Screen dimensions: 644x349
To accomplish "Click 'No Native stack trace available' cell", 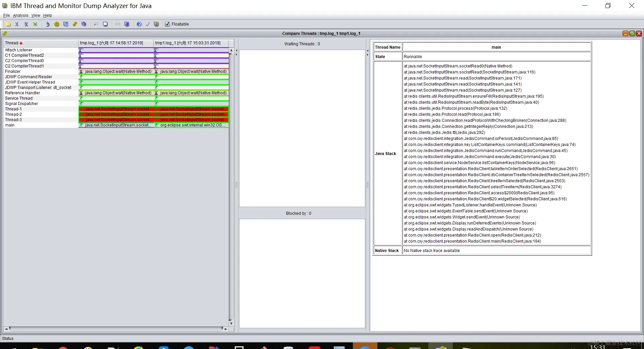I will [x=496, y=251].
